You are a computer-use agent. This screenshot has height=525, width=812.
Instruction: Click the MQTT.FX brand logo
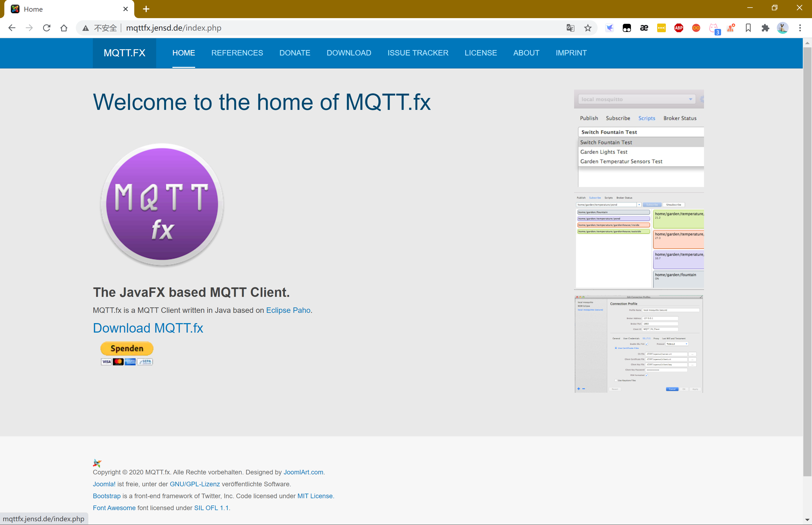click(x=125, y=53)
